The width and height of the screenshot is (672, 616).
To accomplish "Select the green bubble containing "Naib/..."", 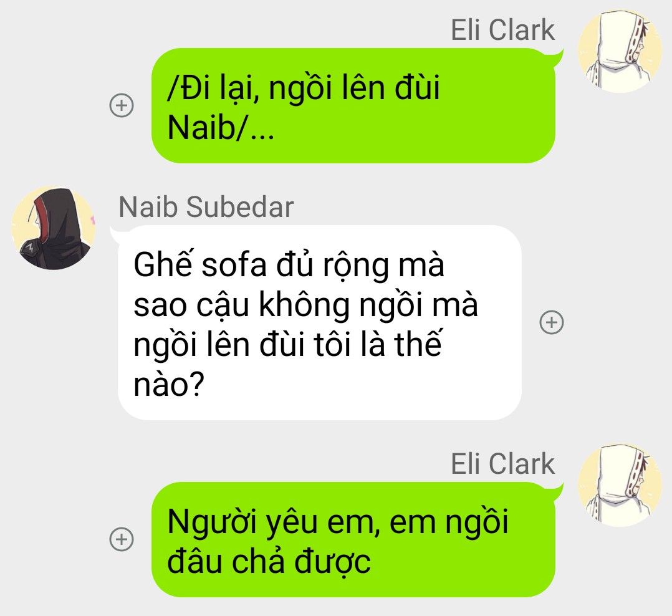I will [354, 106].
